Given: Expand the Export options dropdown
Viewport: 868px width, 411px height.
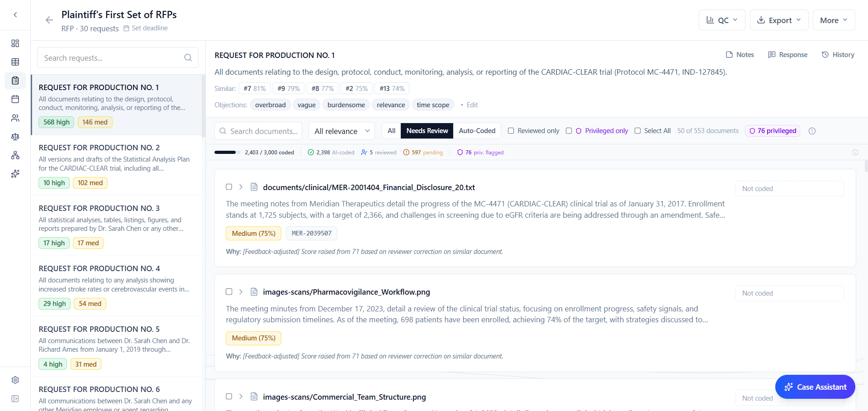Looking at the screenshot, I should coord(778,20).
